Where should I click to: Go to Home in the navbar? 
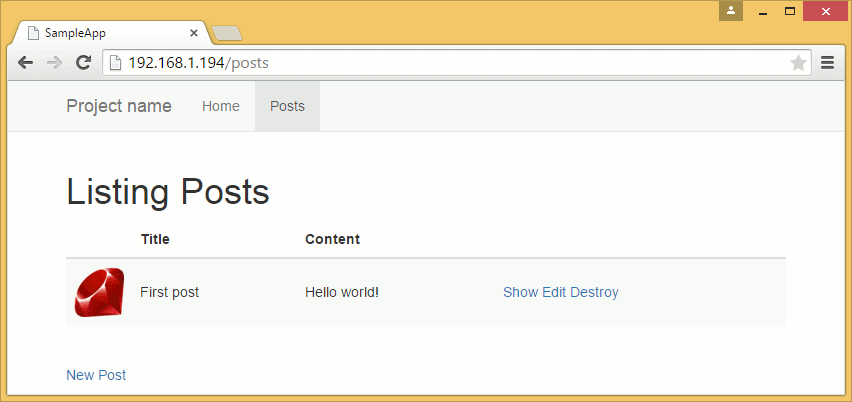click(x=221, y=106)
